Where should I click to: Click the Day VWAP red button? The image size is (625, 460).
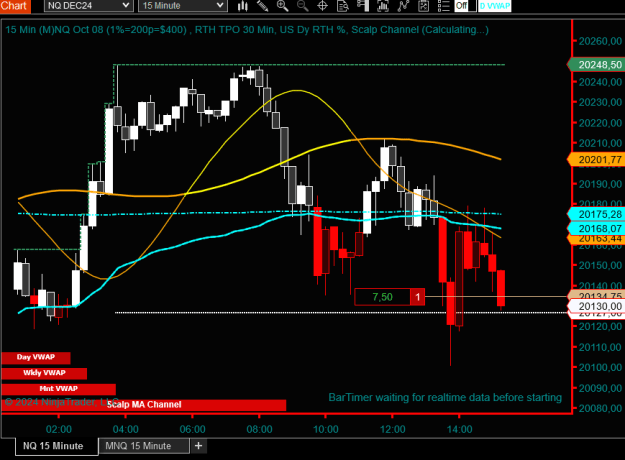click(36, 357)
